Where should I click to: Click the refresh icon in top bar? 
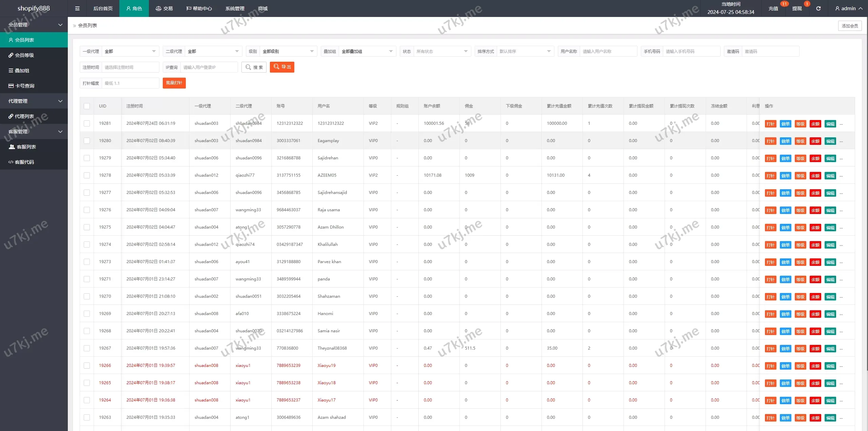[x=818, y=8]
